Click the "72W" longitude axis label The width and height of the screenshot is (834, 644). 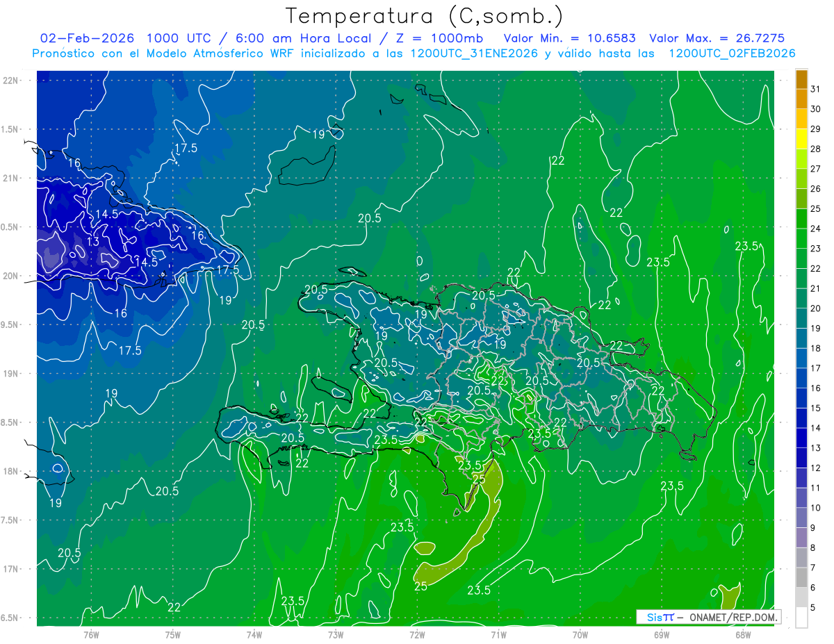417,634
